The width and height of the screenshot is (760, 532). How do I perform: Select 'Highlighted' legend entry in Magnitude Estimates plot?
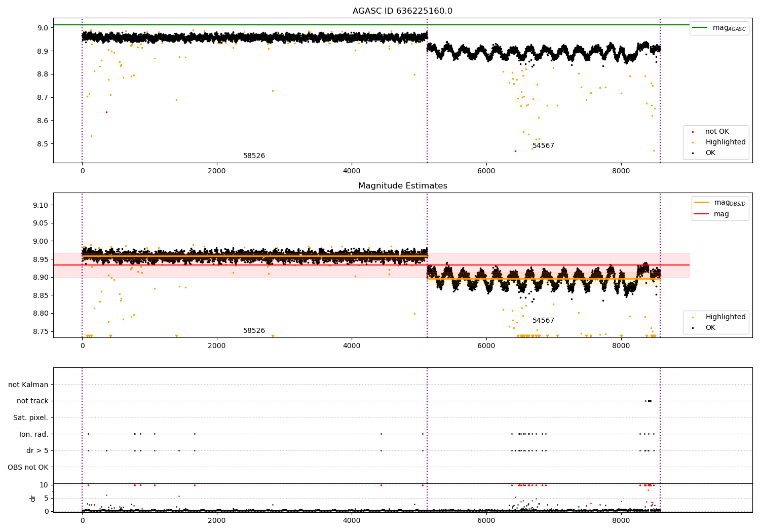pyautogui.click(x=726, y=317)
